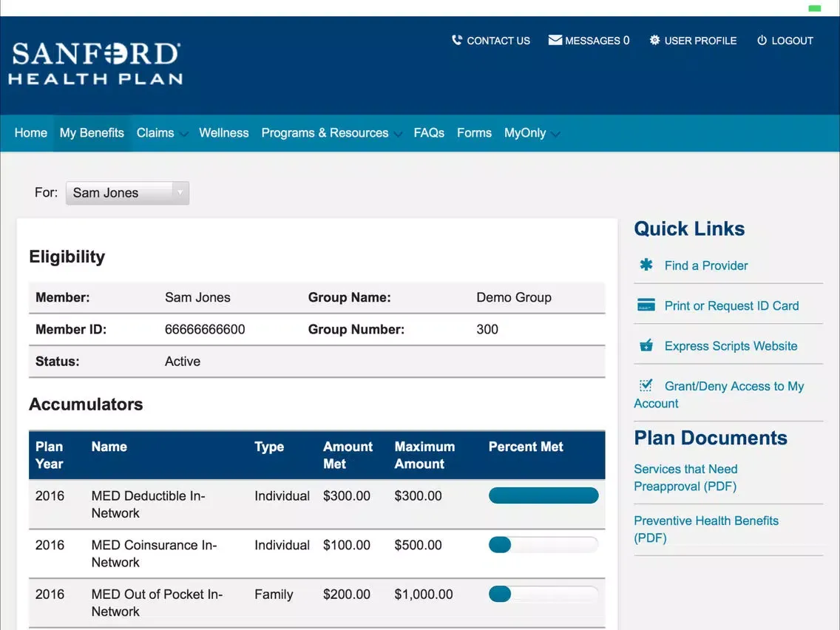Click the ID card icon in Quick Links
The width and height of the screenshot is (840, 630).
tap(646, 305)
